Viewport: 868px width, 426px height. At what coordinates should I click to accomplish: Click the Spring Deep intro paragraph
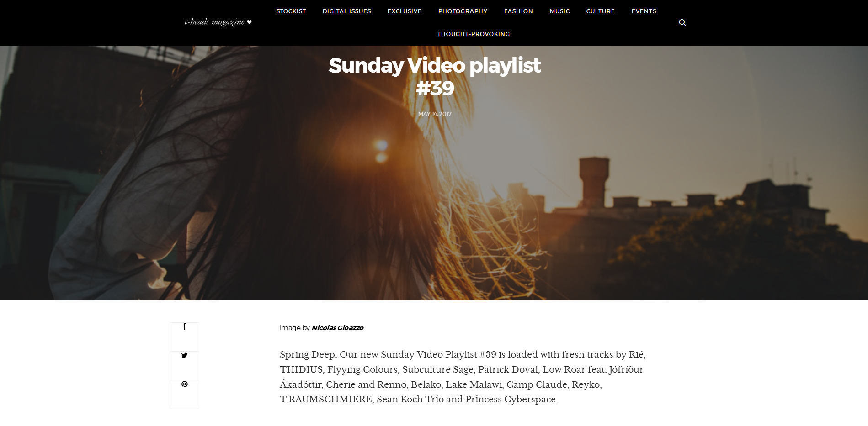click(463, 377)
